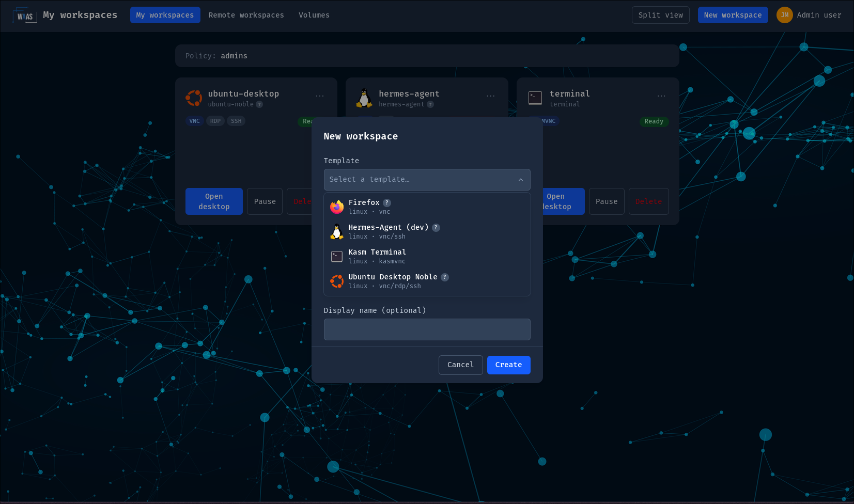The width and height of the screenshot is (854, 504).
Task: Click the WAAS logo icon
Action: [x=24, y=15]
